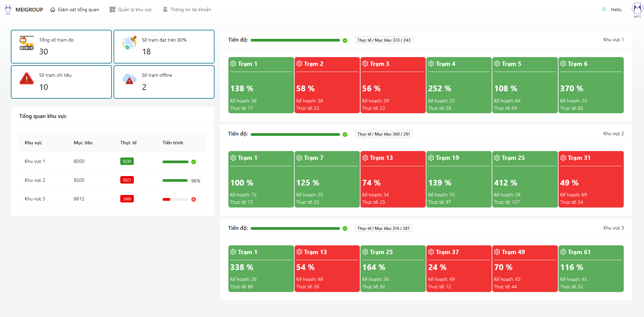Click the Khu vực 1 label at panel right
This screenshot has width=644, height=317.
coord(614,40)
